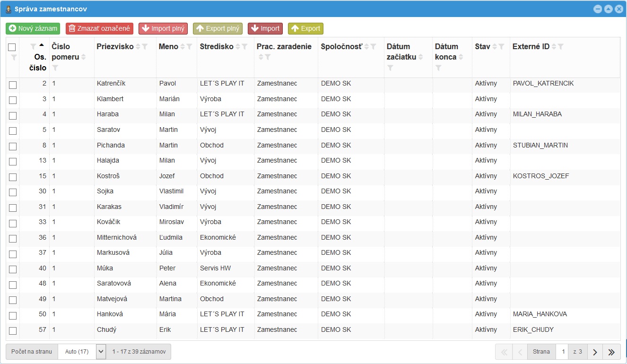627x364 pixels.
Task: Click the 1 - 17 z 39 záznamov label
Action: pyautogui.click(x=139, y=352)
